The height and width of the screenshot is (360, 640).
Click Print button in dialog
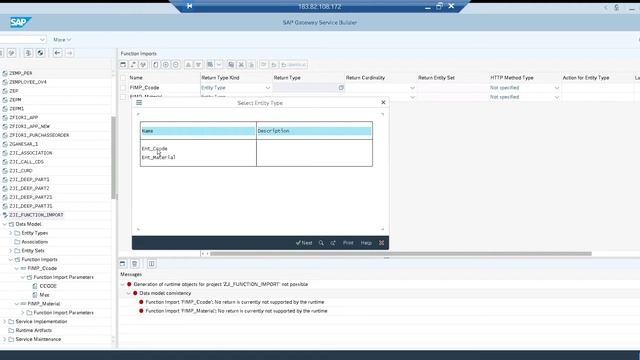pyautogui.click(x=348, y=243)
